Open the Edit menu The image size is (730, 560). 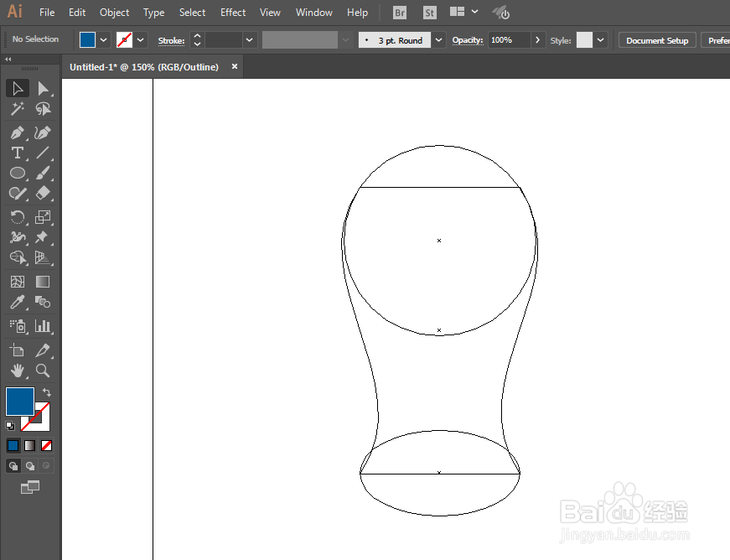tap(77, 13)
